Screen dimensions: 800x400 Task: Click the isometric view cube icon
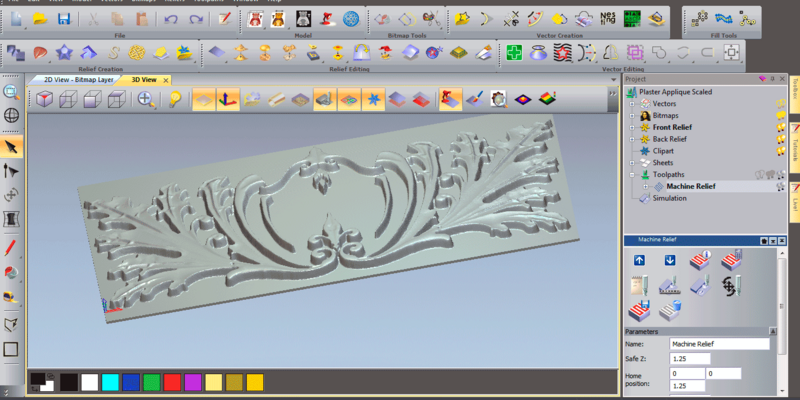44,99
